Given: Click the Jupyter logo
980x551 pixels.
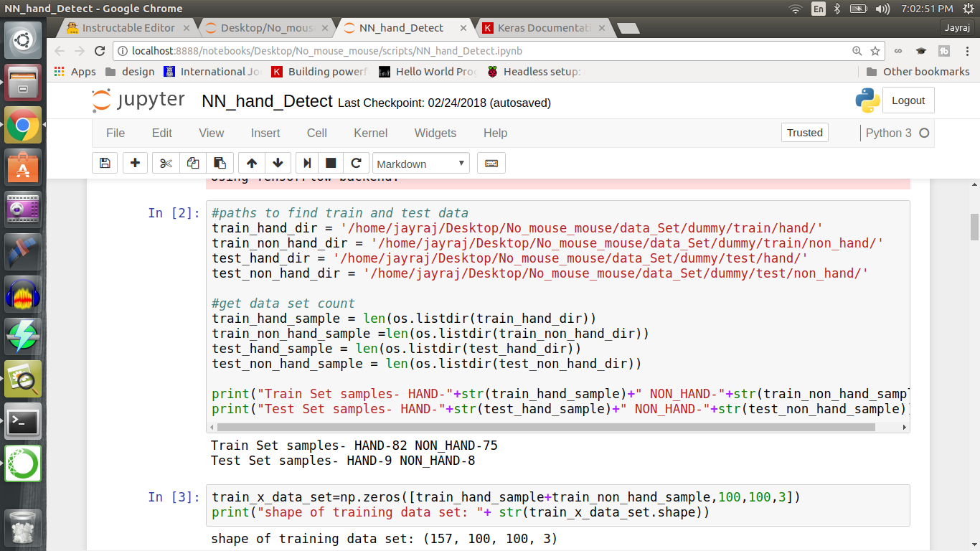Looking at the screenshot, I should click(x=138, y=100).
